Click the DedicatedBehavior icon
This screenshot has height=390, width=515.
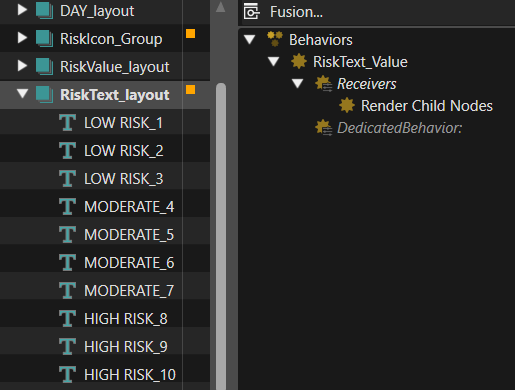click(323, 127)
